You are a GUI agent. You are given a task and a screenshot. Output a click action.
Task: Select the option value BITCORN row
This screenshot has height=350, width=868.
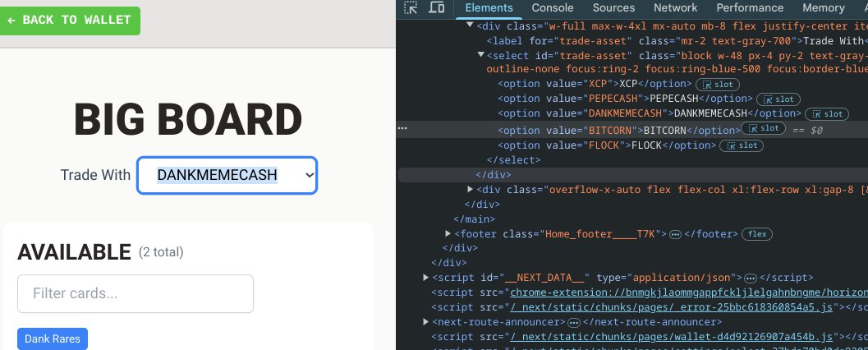[x=619, y=131]
